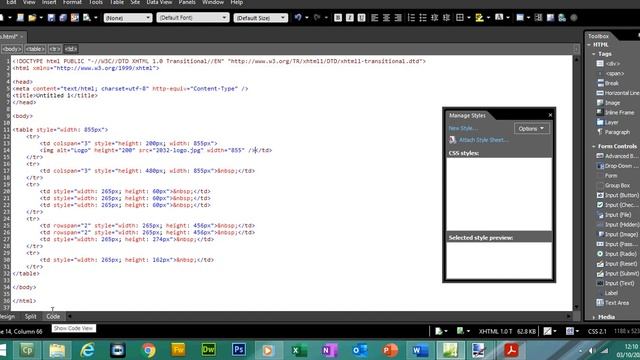Select the Input (Radio) item in Toolbox
640x360 pixels.
(617, 254)
